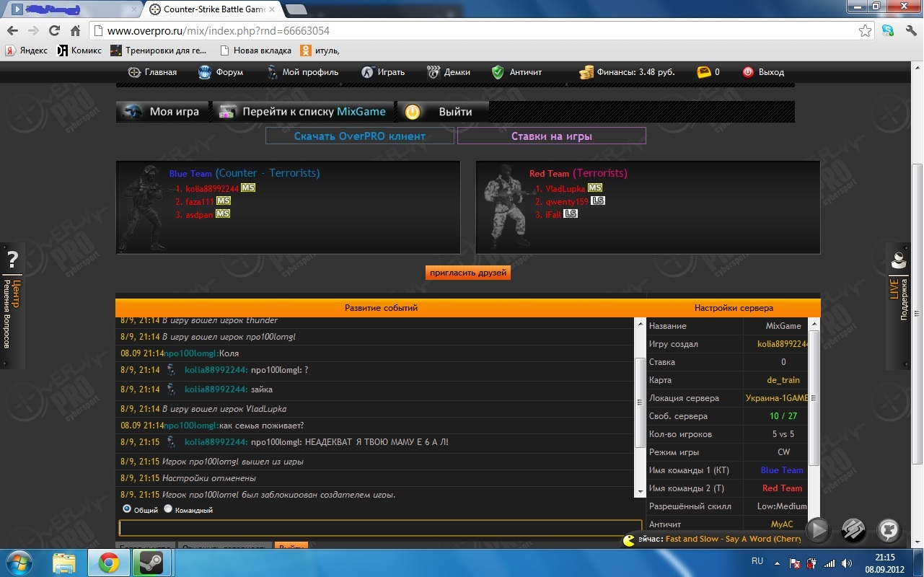Image resolution: width=924 pixels, height=577 pixels.
Task: Click the now playing song title
Action: [x=734, y=539]
